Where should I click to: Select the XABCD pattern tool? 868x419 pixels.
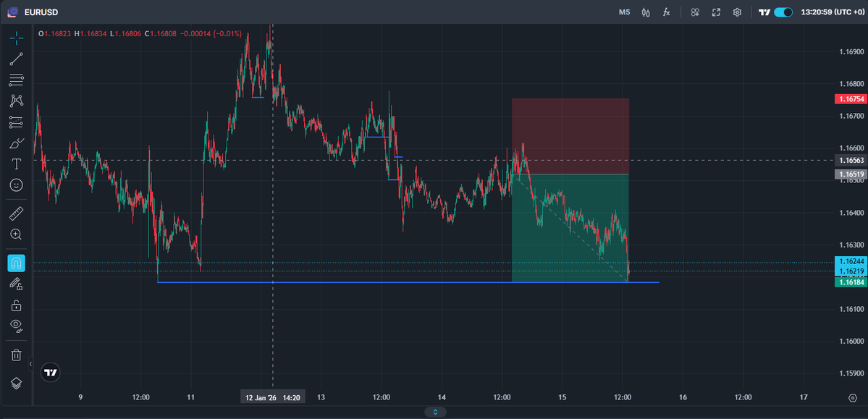coord(17,101)
